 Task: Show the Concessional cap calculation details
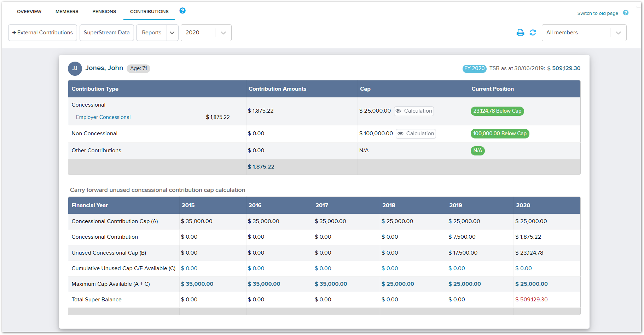click(414, 111)
